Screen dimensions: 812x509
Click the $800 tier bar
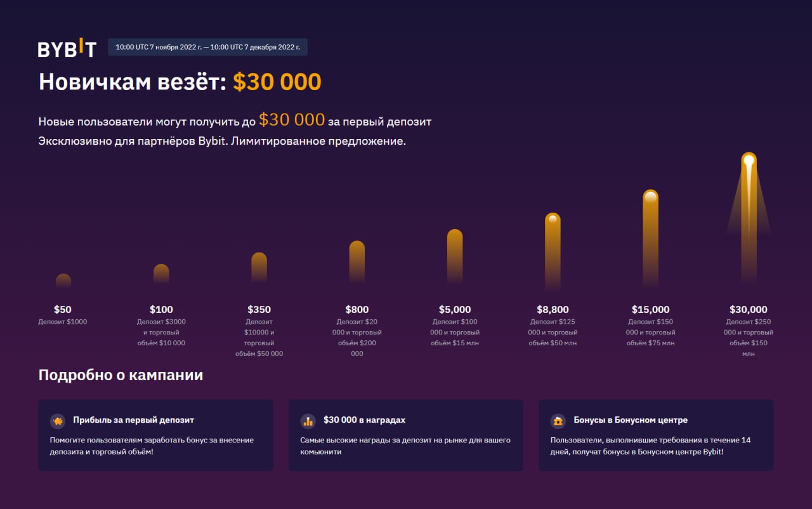pos(357,261)
